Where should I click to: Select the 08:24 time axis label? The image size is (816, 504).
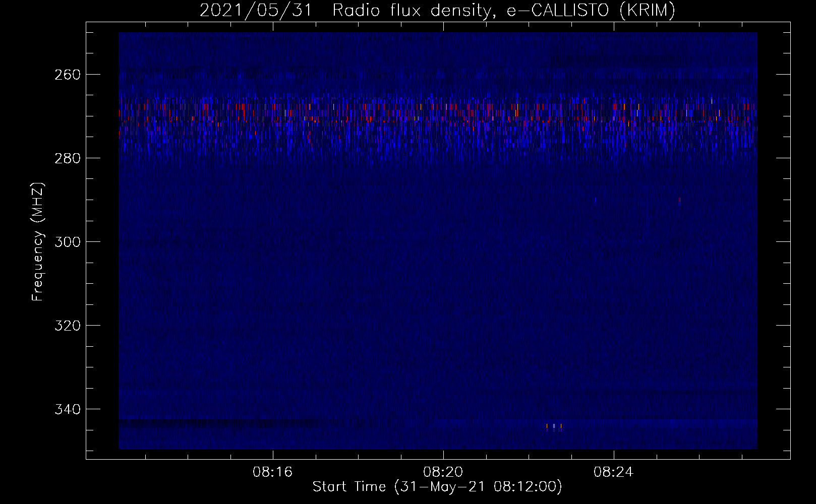coord(614,472)
